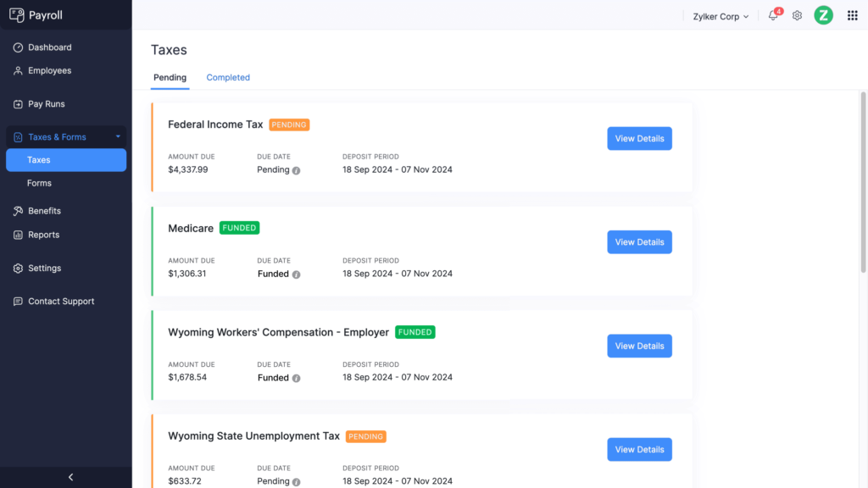Open the Z profile avatar
Viewport: 868px width, 488px height.
tap(823, 15)
